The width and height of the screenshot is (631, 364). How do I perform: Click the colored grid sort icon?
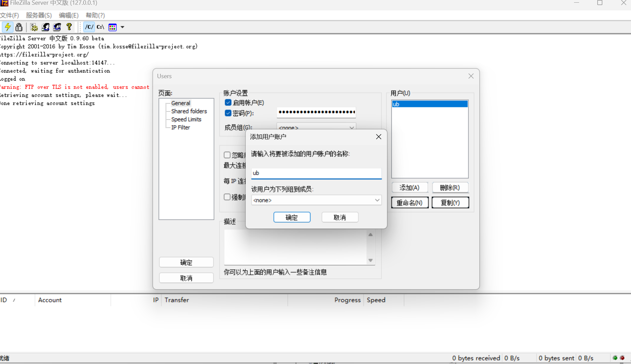point(113,27)
